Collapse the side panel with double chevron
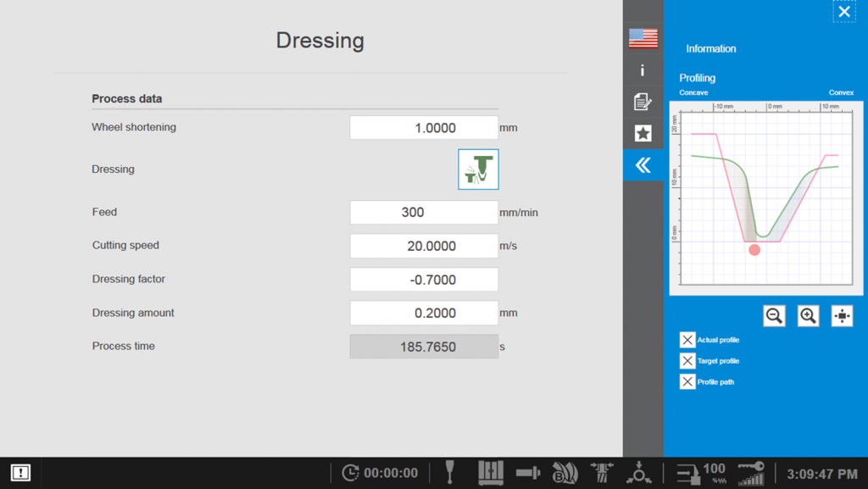 [643, 165]
